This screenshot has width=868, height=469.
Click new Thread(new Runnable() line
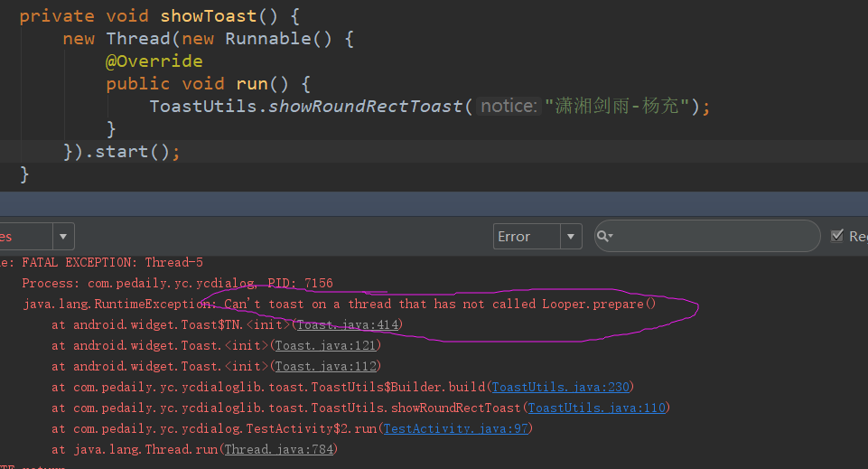pos(208,39)
